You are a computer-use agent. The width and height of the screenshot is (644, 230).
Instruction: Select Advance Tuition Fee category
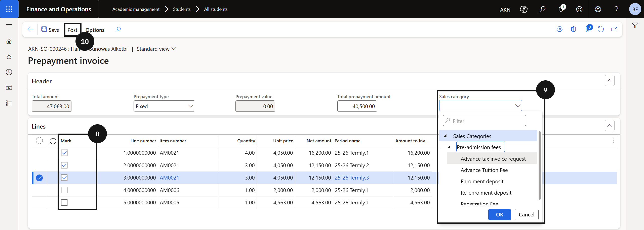coord(484,170)
